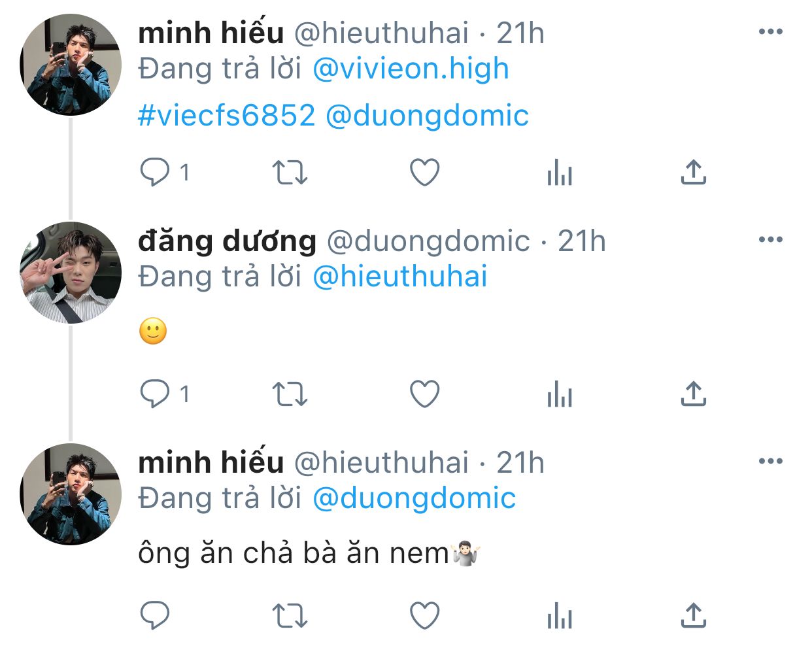Open the @vivieon.high mention link
The width and height of the screenshot is (812, 646).
tap(411, 69)
